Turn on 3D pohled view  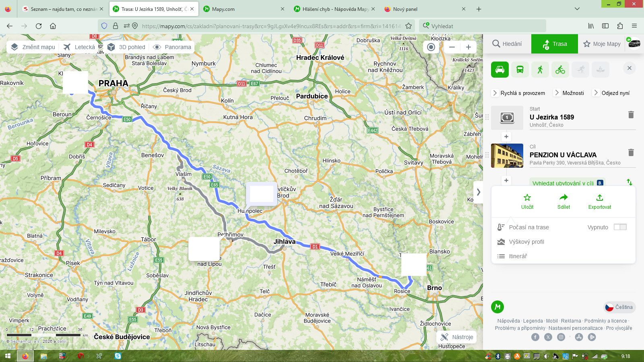point(126,47)
